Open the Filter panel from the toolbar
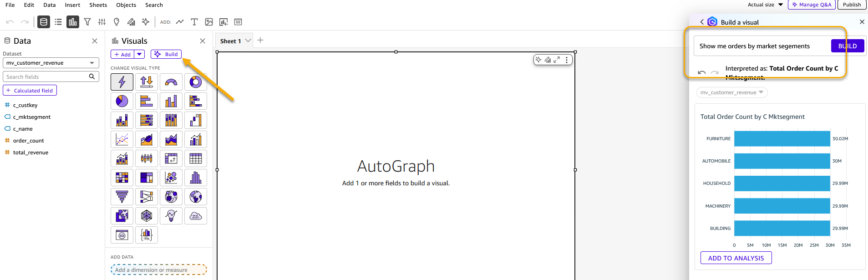Screen dimensions: 868x280 pos(87,21)
